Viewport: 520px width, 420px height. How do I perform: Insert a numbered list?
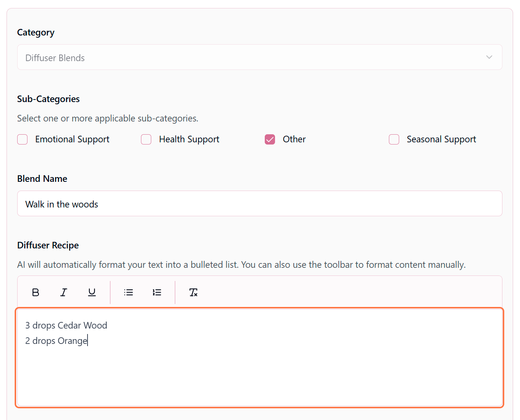click(x=157, y=292)
